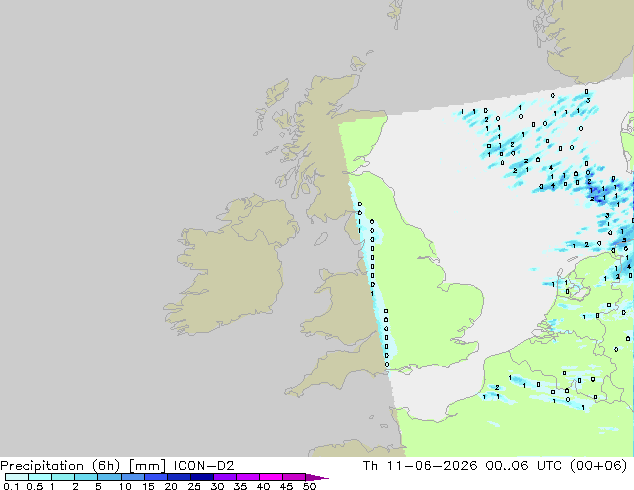Click the legend swatch between 0.1 and 0.5

17,477
